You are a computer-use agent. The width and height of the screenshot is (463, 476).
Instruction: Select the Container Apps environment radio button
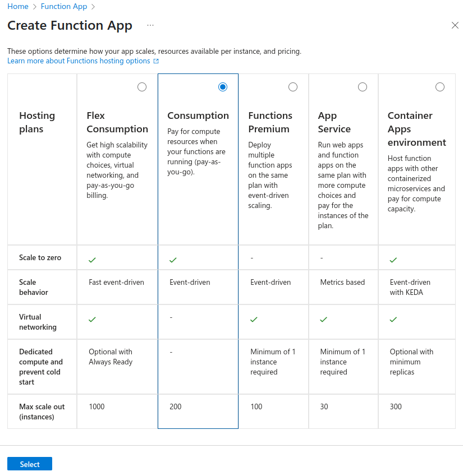(x=440, y=87)
